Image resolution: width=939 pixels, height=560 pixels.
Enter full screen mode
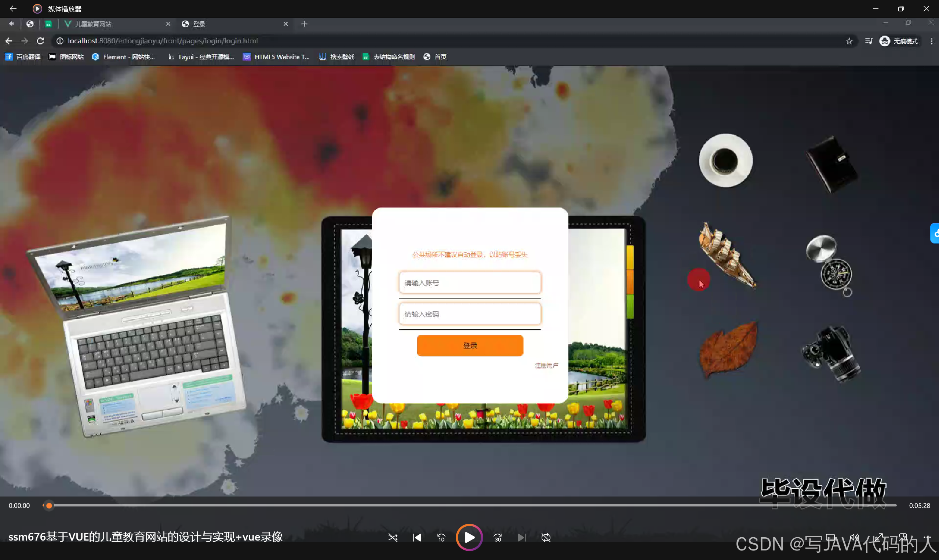[x=879, y=537]
